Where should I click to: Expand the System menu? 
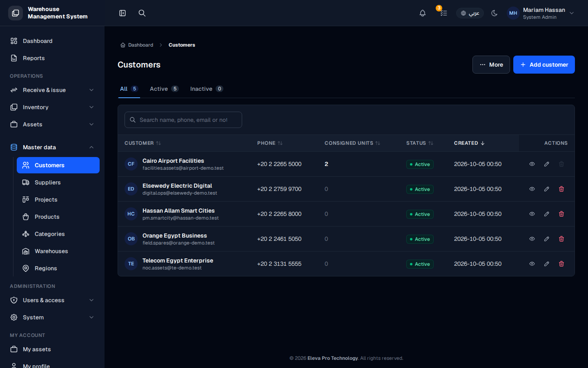(x=52, y=317)
